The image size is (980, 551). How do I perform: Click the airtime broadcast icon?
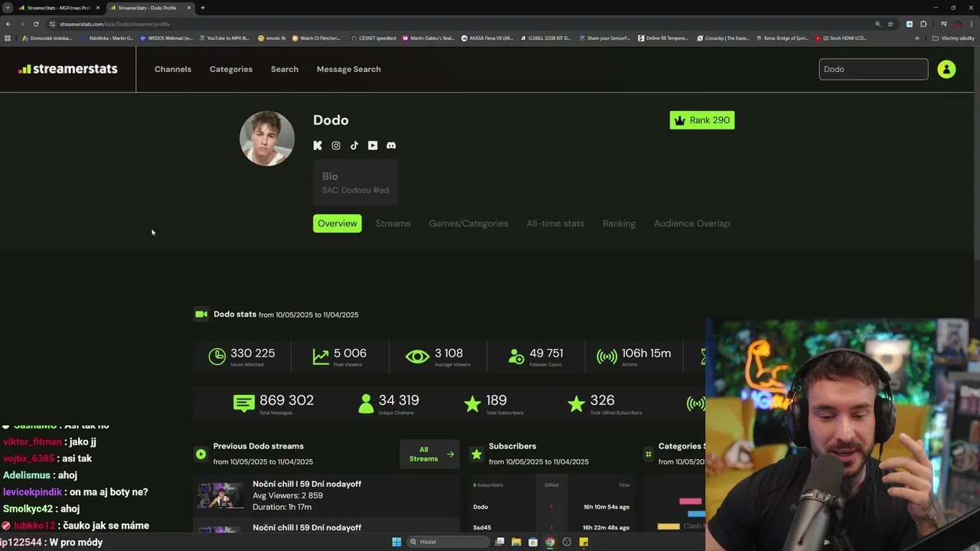coord(607,357)
